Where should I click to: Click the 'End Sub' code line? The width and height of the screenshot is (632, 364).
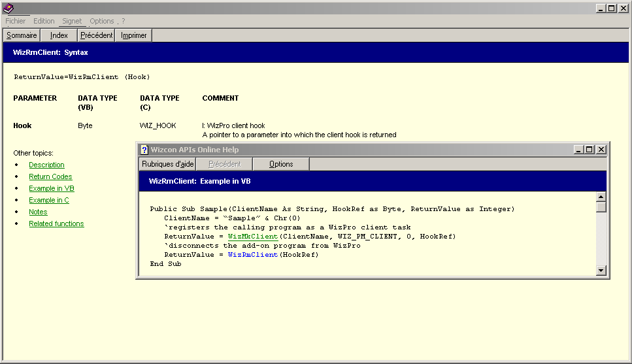pos(165,264)
